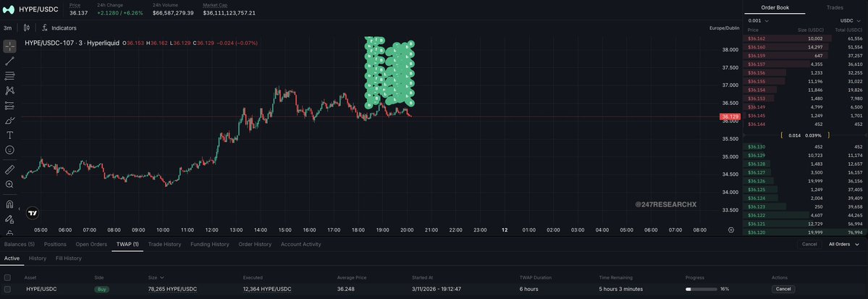Image resolution: width=868 pixels, height=299 pixels.
Task: Open the Balances (5) tab
Action: click(20, 244)
